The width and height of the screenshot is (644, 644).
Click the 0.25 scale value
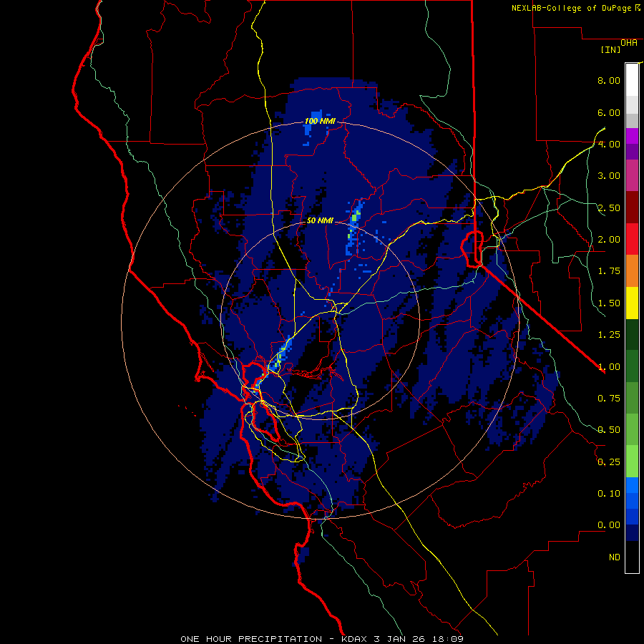point(609,462)
